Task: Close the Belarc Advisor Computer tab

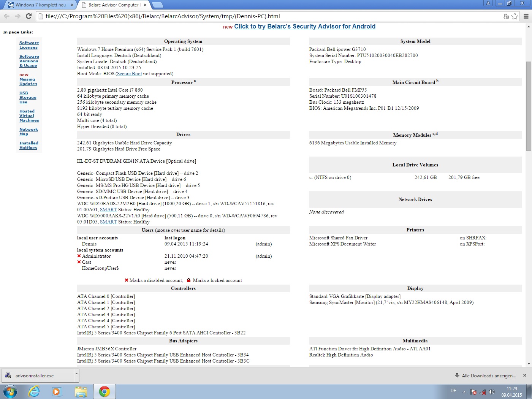Action: pos(145,5)
